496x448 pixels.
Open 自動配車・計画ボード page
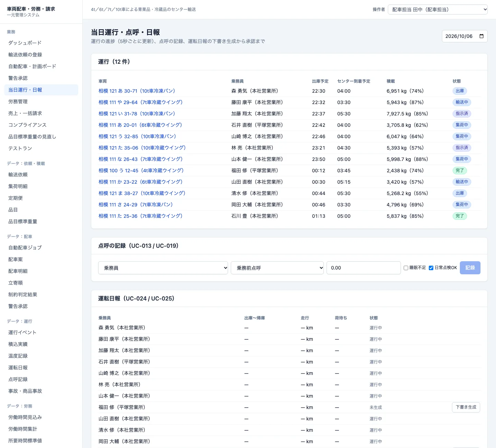coord(41,67)
